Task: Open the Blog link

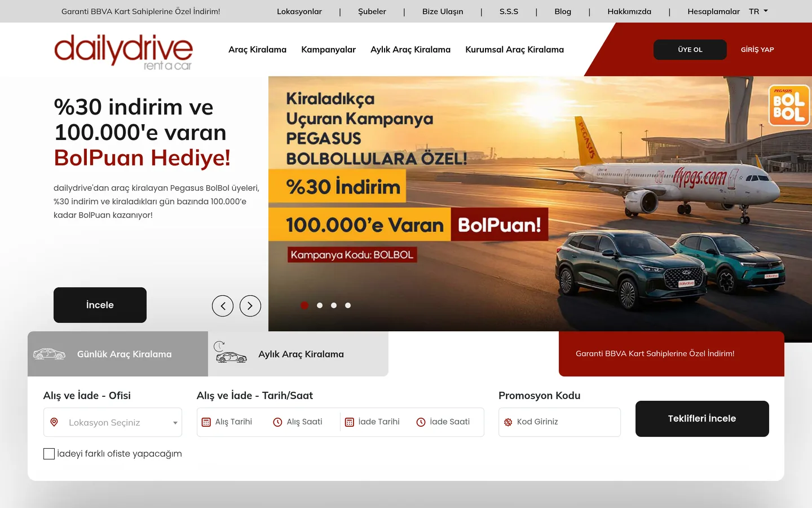Action: (563, 11)
